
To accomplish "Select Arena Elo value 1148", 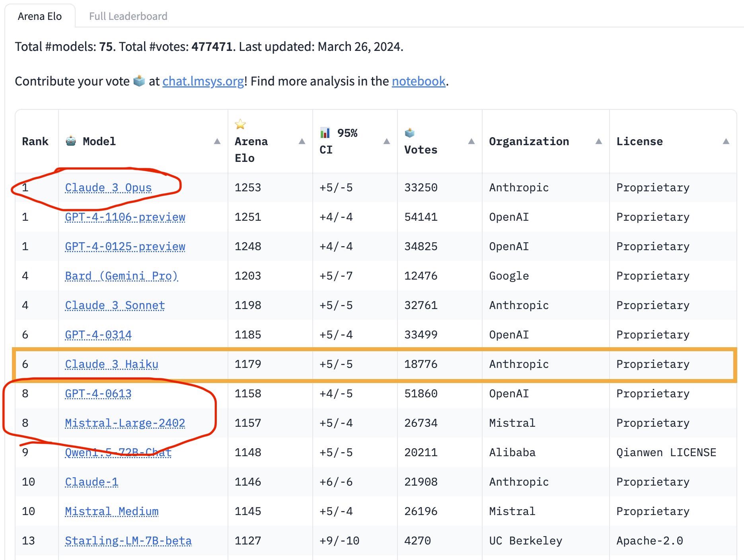I will pos(248,453).
